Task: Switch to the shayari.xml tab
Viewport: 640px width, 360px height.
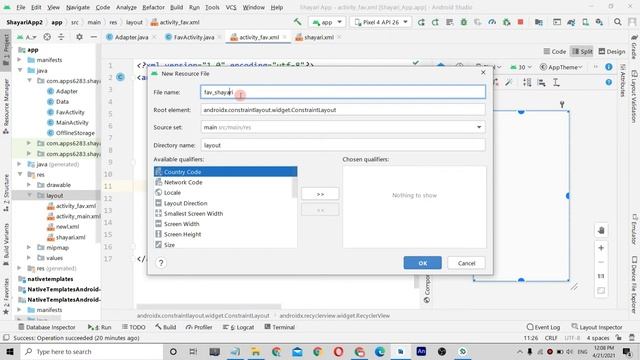Action: click(319, 37)
